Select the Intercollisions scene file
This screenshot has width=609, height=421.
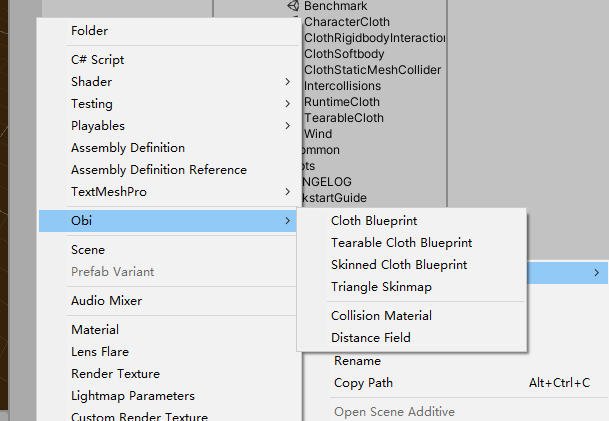point(342,86)
